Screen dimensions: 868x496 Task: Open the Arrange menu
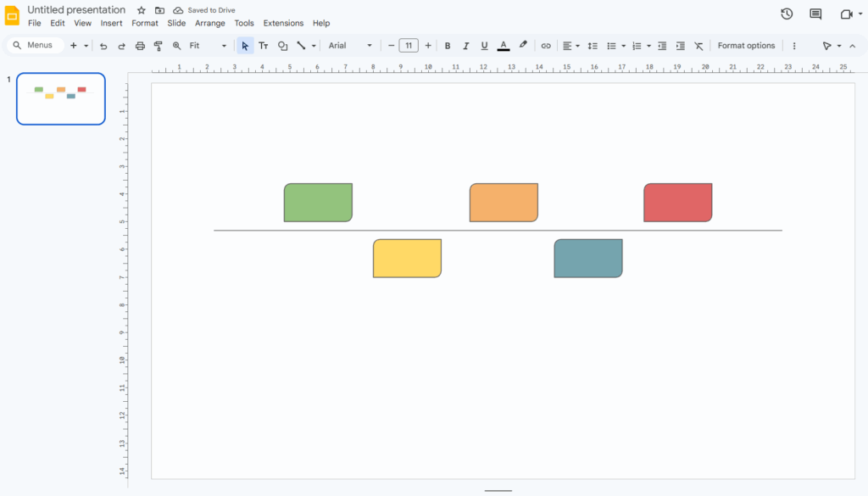pyautogui.click(x=210, y=24)
